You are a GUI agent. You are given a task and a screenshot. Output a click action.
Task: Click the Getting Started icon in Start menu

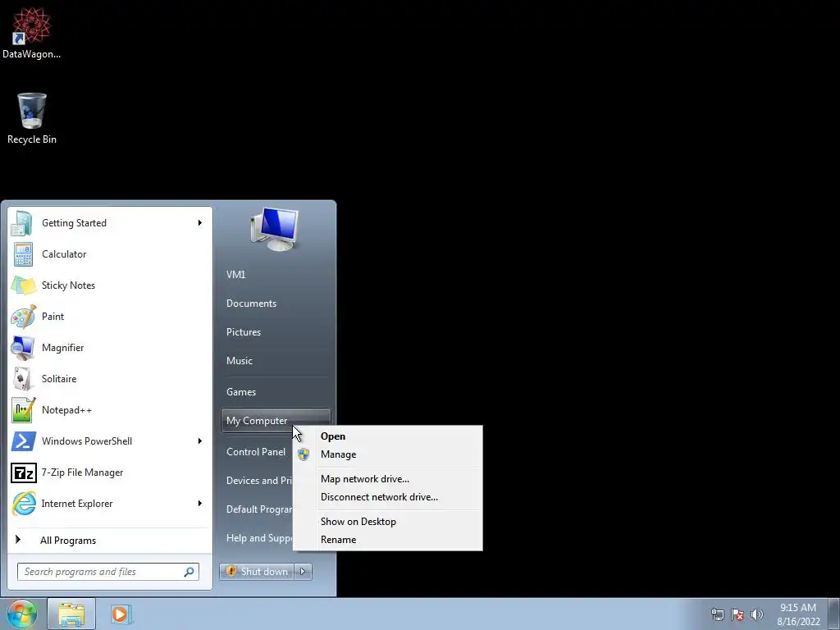[22, 223]
